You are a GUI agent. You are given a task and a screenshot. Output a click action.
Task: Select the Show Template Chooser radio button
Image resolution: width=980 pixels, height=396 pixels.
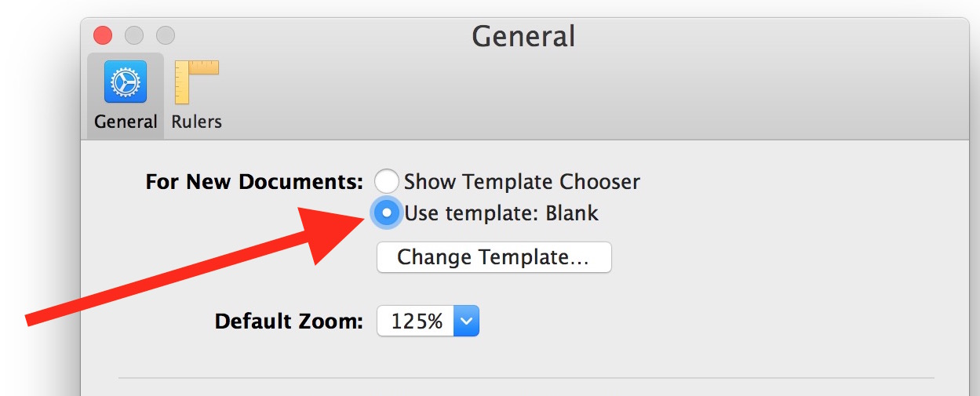(387, 182)
